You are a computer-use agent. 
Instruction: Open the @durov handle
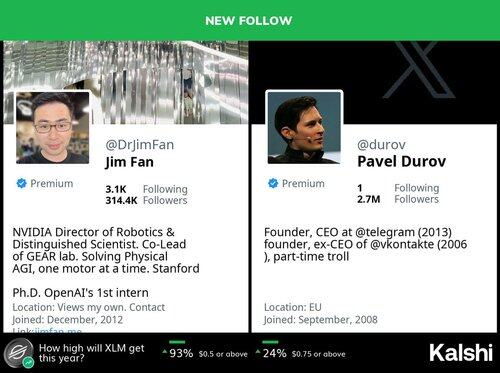381,145
